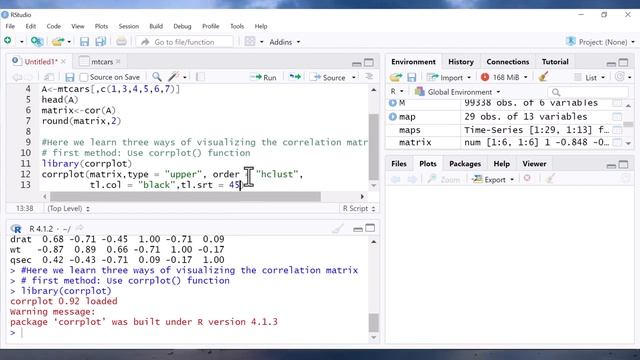Run the current line with Run button
Viewport: 640px width, 360px height.
263,77
